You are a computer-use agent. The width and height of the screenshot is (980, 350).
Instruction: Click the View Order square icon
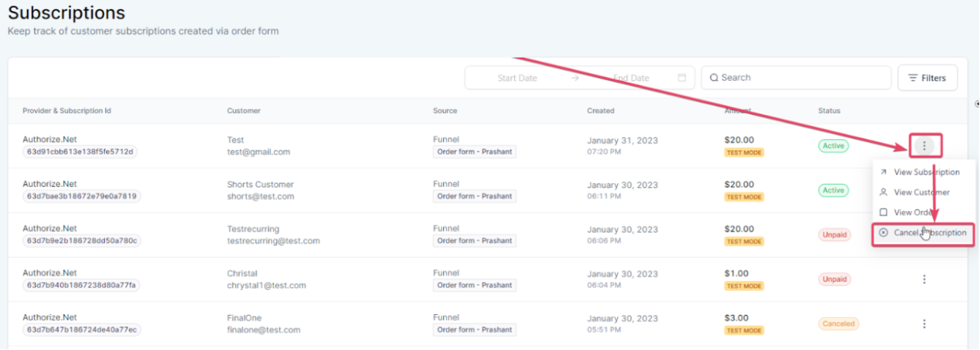(x=883, y=212)
